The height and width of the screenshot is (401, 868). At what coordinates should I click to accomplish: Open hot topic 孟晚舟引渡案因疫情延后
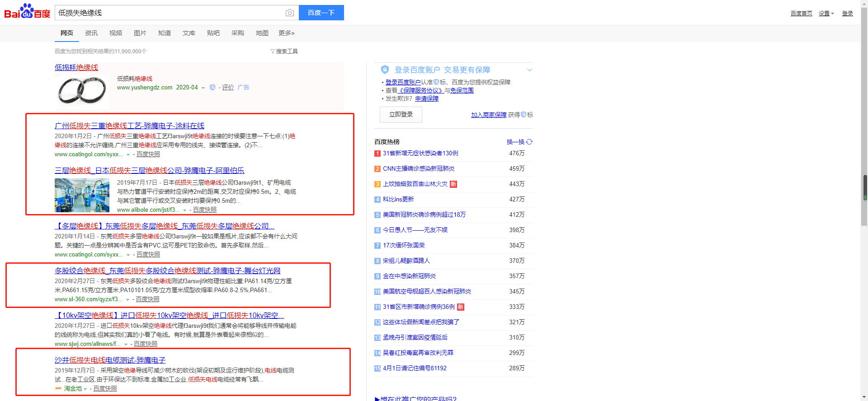click(415, 337)
